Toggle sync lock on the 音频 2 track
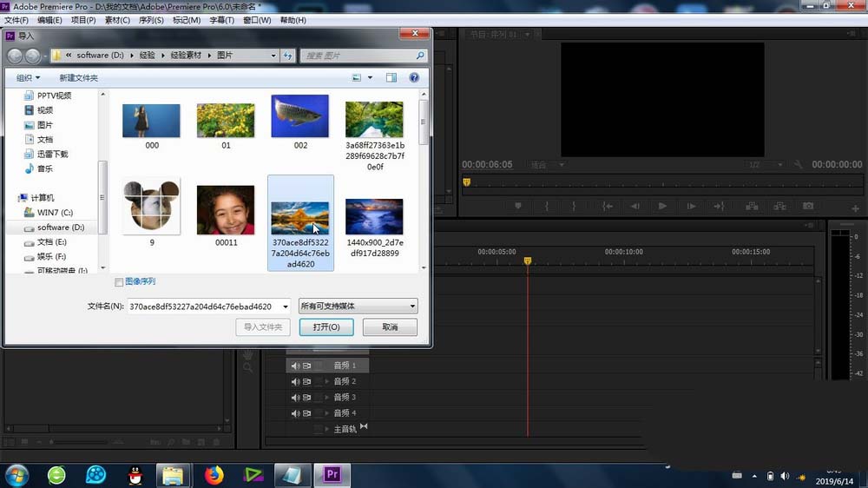Viewport: 868px width, 488px height. [x=306, y=382]
